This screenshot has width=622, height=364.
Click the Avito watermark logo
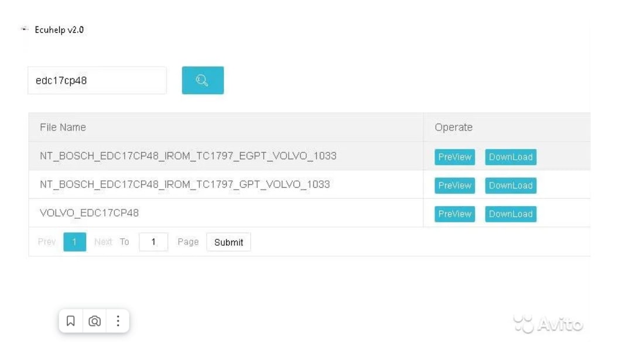click(x=548, y=324)
